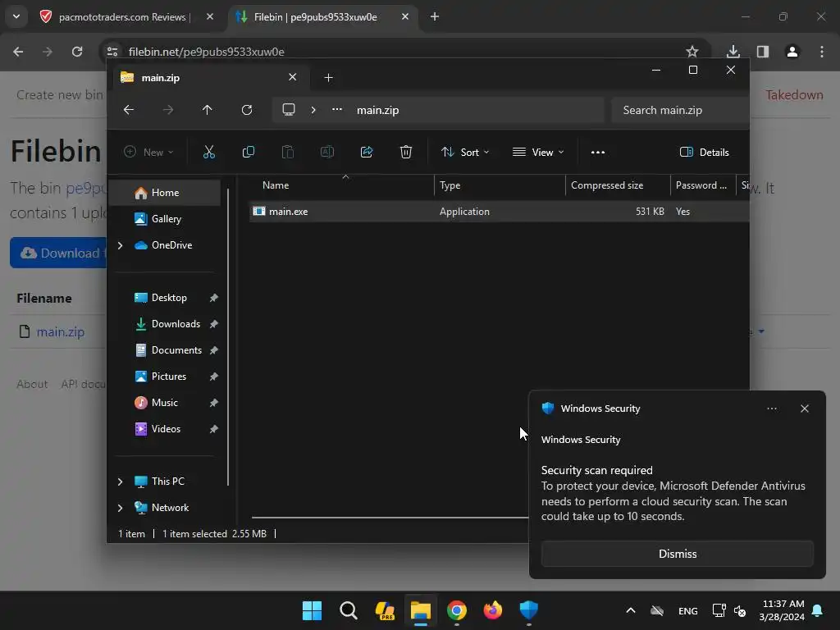
Task: Open Chrome side panel icon
Action: point(763,52)
